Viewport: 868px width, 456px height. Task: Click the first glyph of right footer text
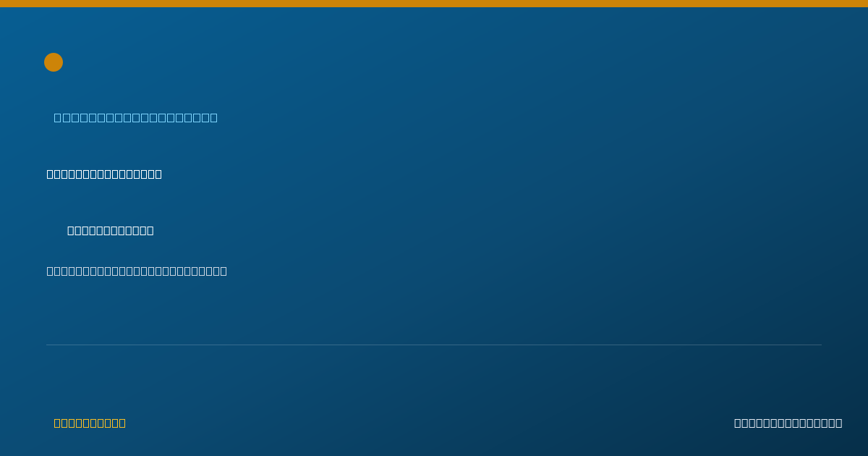[x=738, y=423]
